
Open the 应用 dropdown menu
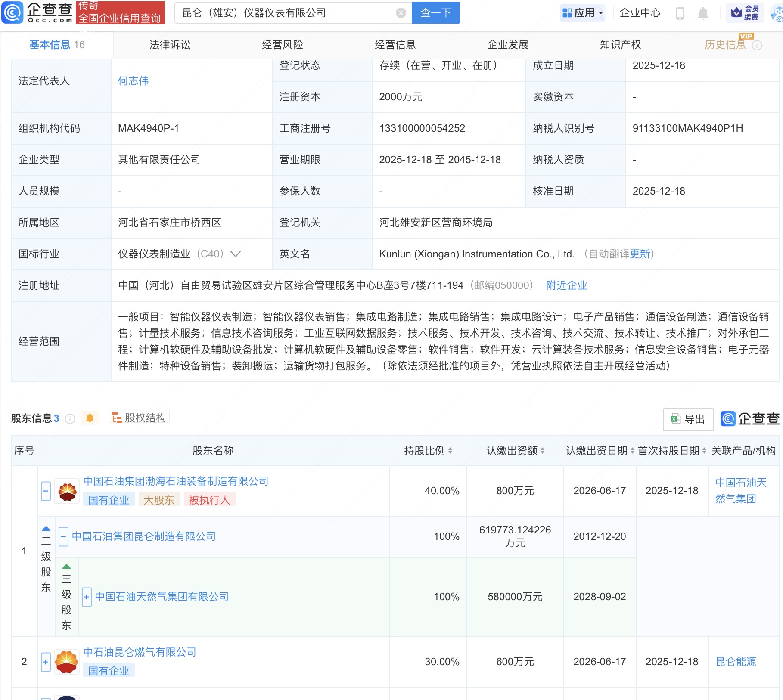(x=583, y=13)
